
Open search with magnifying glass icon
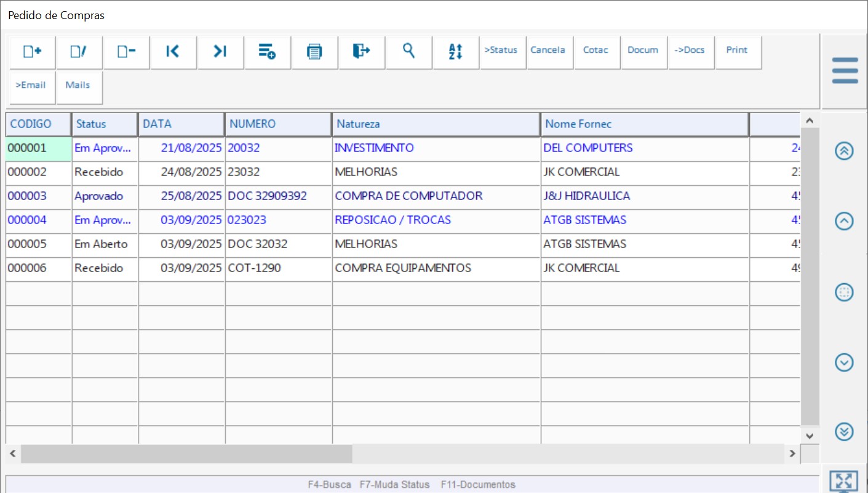[409, 51]
